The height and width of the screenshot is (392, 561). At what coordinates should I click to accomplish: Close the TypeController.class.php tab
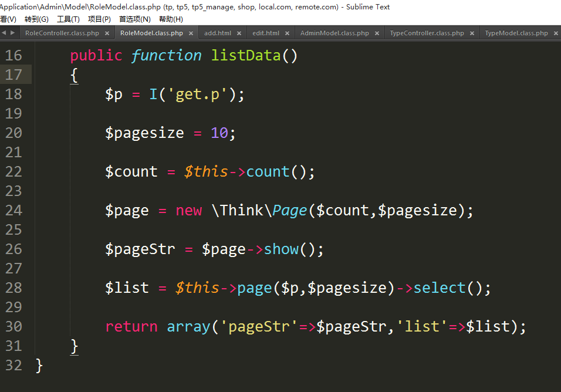(472, 33)
